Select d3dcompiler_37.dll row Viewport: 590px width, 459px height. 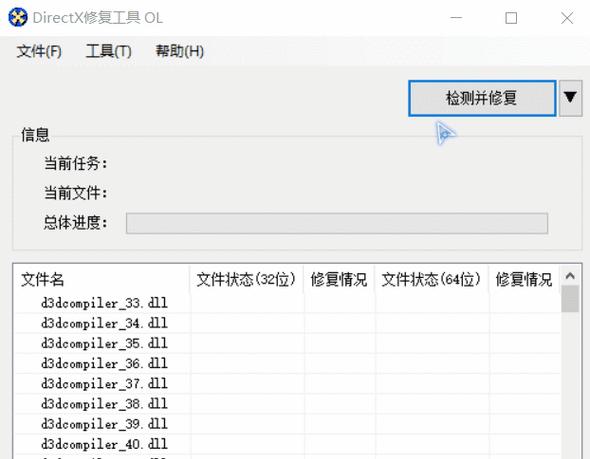(287, 384)
